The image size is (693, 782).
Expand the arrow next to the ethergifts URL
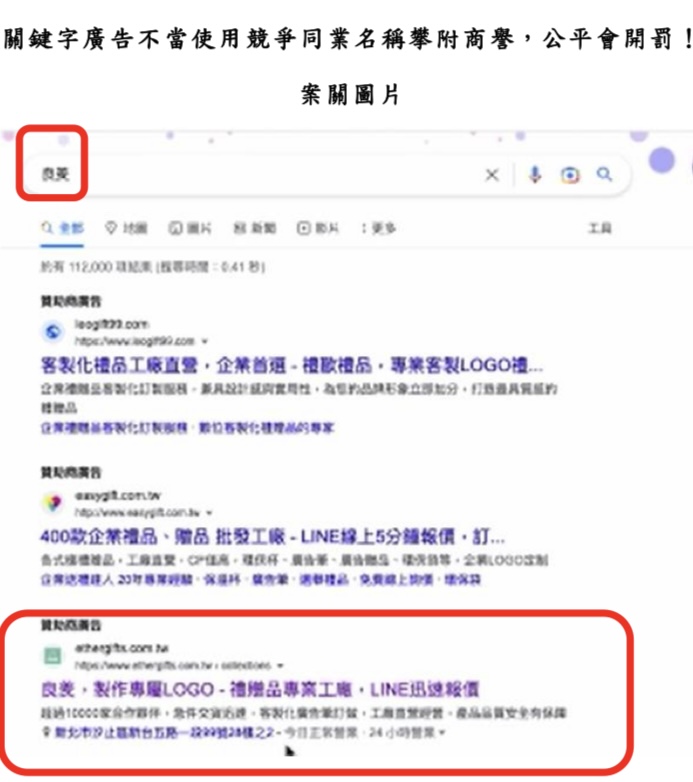(x=280, y=666)
